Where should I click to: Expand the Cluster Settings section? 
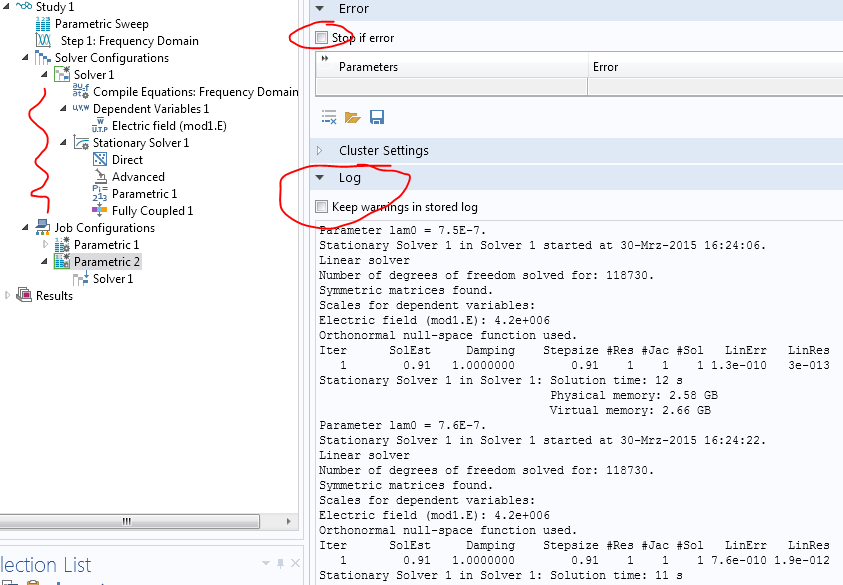tap(320, 151)
